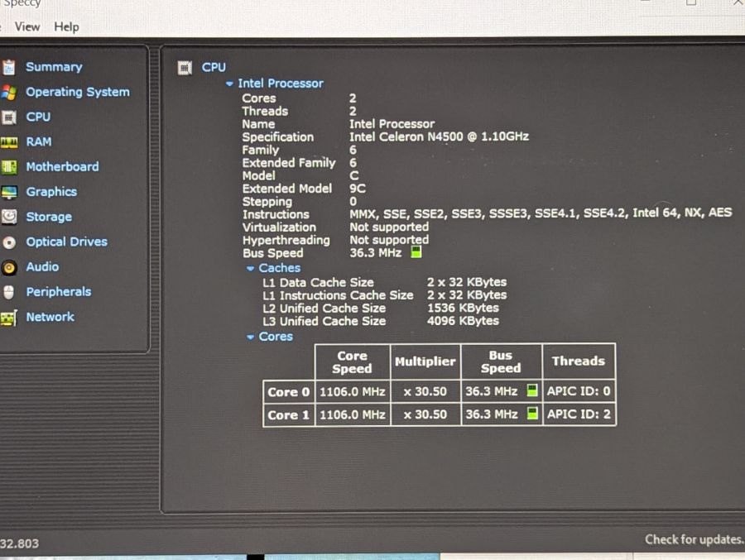Click the CPU header chip icon
This screenshot has width=745, height=560.
[185, 68]
